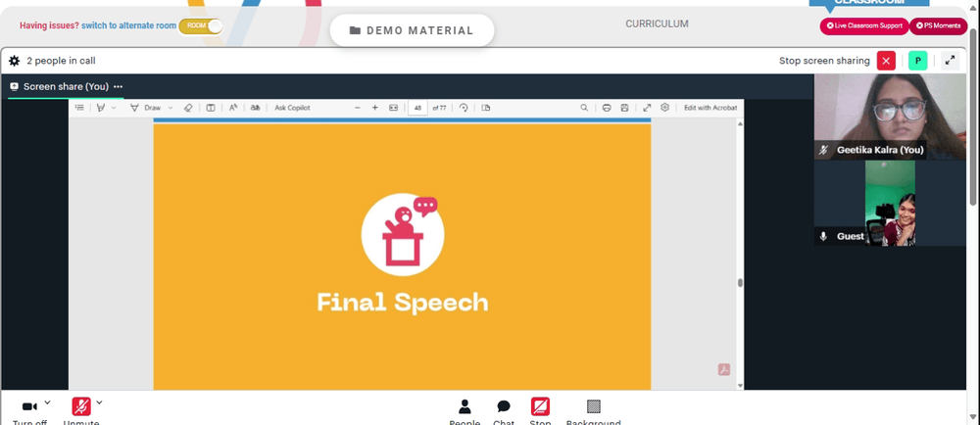Turn off the camera with the video icon
Viewport: 980px width, 425px height.
click(x=28, y=407)
